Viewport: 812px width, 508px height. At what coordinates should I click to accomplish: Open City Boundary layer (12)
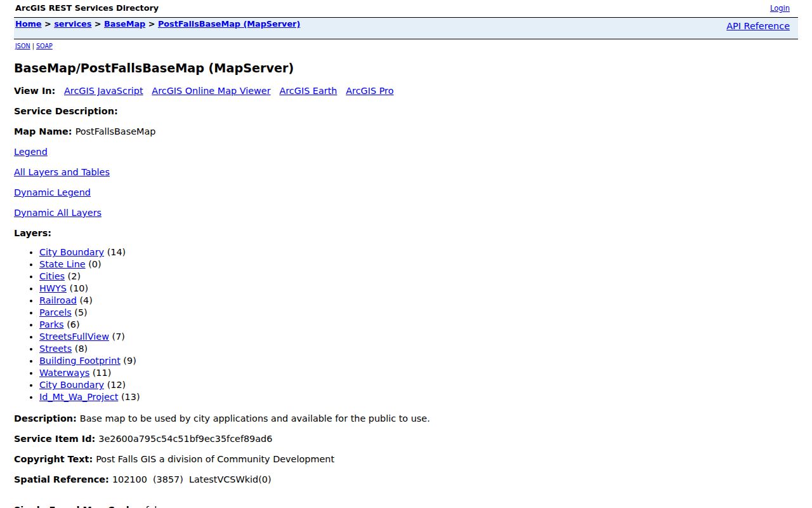(72, 385)
